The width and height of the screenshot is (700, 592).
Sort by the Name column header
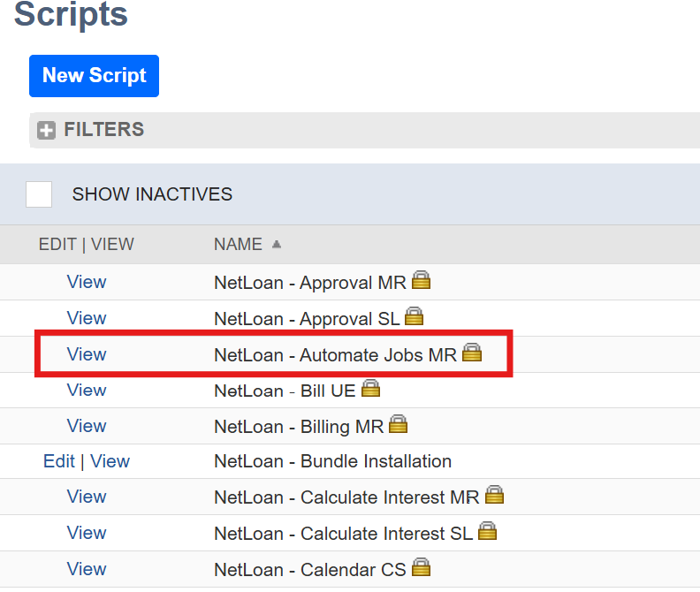point(238,245)
